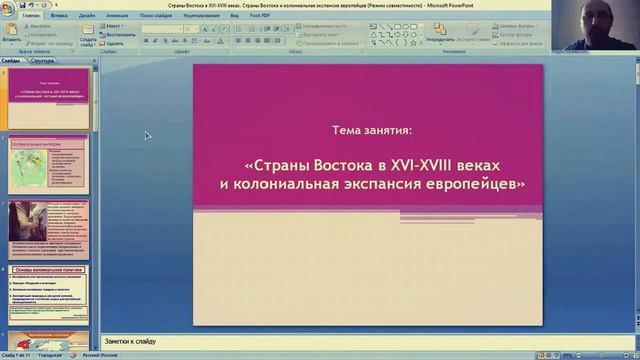Viewport: 640px width, 360px height.
Task: Select the rectangle shape in gallery
Action: coord(397,27)
